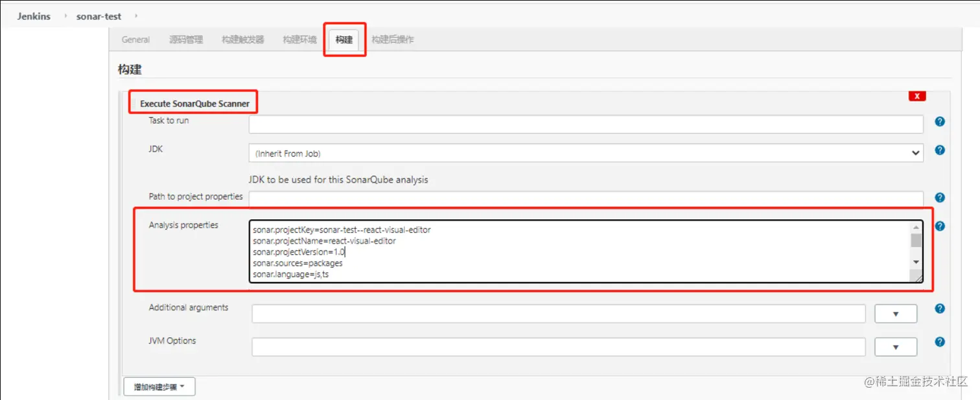Go to Jenkins home breadcrumb link
The image size is (980, 400).
(x=34, y=16)
